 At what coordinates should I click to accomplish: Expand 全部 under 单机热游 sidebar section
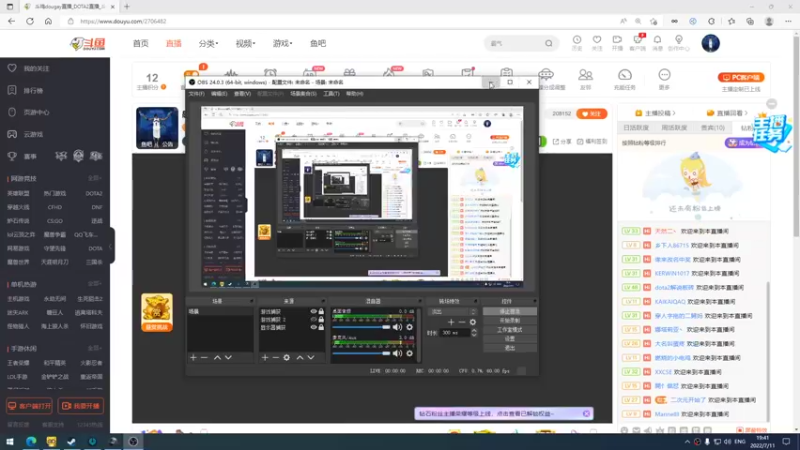click(x=94, y=284)
